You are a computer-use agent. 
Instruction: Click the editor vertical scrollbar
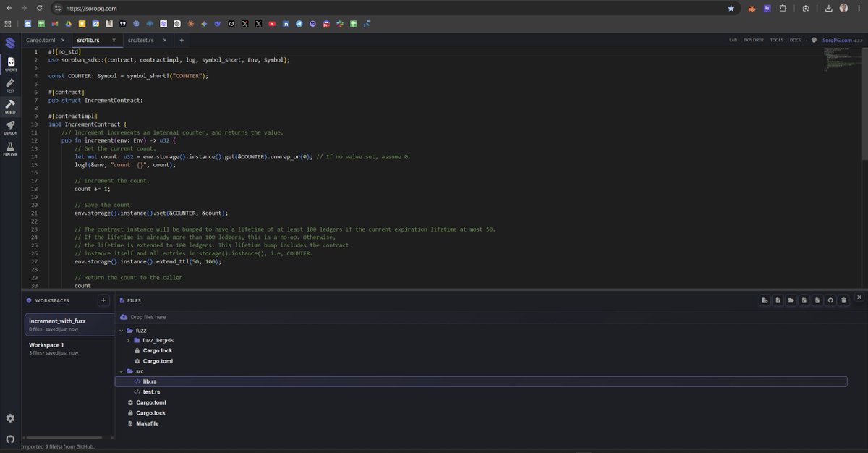click(x=865, y=105)
